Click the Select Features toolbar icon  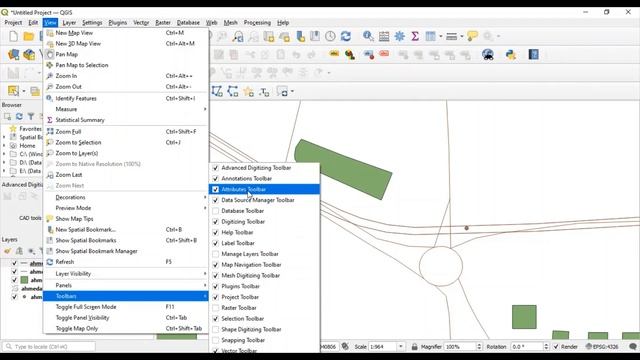tap(13, 91)
